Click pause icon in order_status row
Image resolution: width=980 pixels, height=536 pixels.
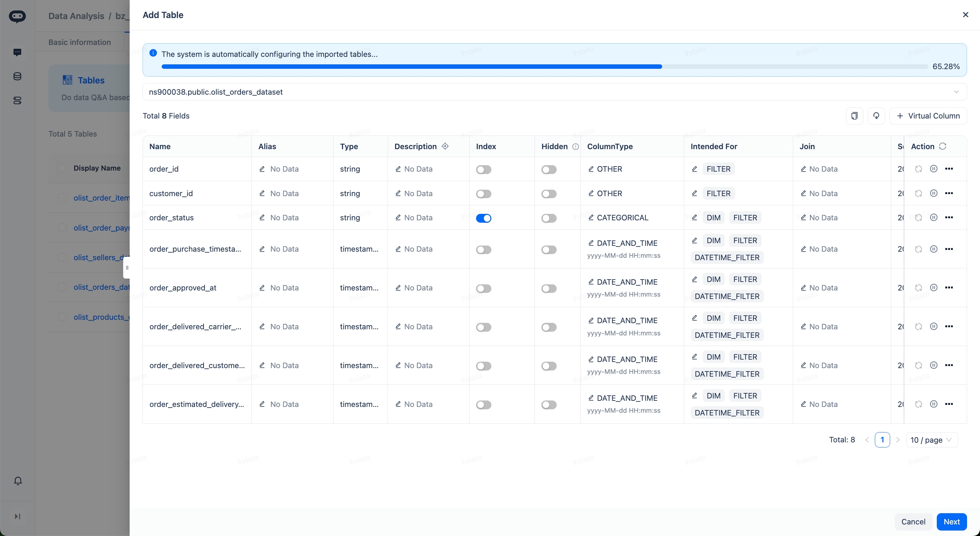934,217
